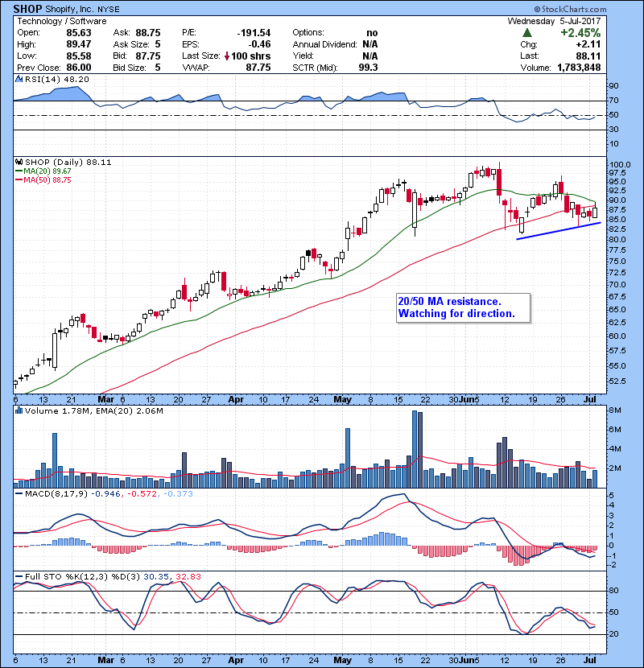Click the RSI(14) 48.20 indicator label
Viewport: 644px width, 668px height.
pyautogui.click(x=57, y=79)
